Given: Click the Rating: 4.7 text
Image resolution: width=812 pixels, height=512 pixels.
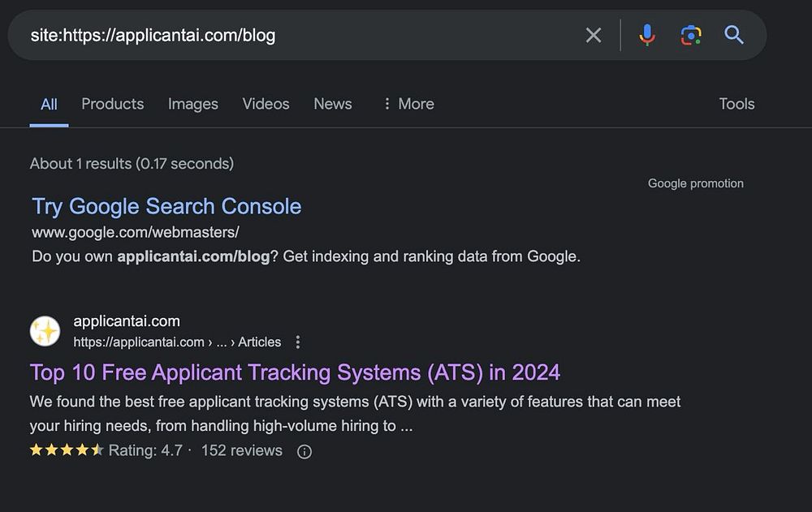Looking at the screenshot, I should pos(145,450).
